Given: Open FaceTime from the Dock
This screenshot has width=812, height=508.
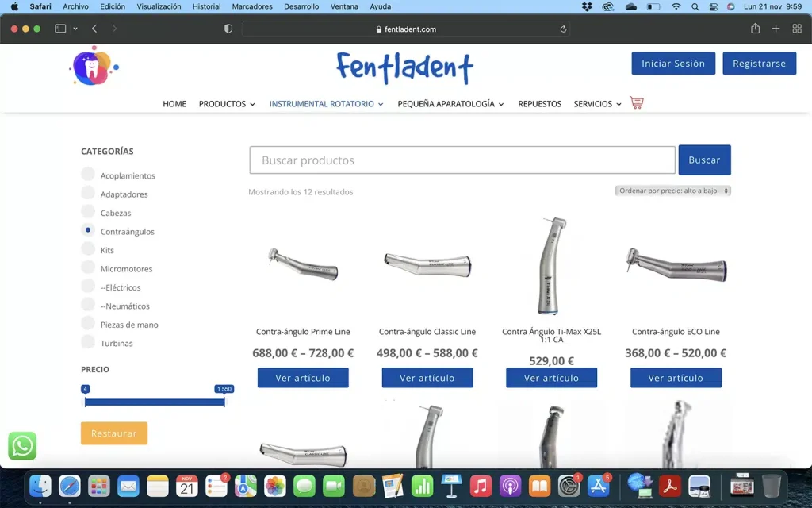Looking at the screenshot, I should [x=334, y=487].
